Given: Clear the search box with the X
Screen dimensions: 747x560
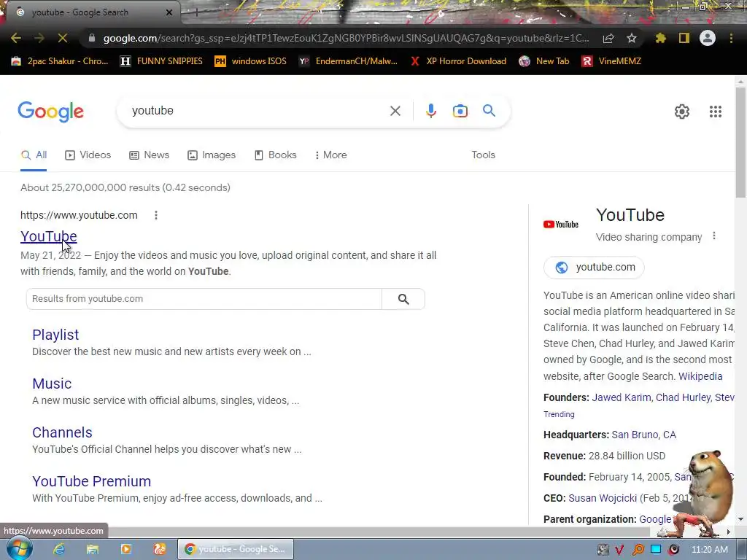Looking at the screenshot, I should pyautogui.click(x=395, y=111).
